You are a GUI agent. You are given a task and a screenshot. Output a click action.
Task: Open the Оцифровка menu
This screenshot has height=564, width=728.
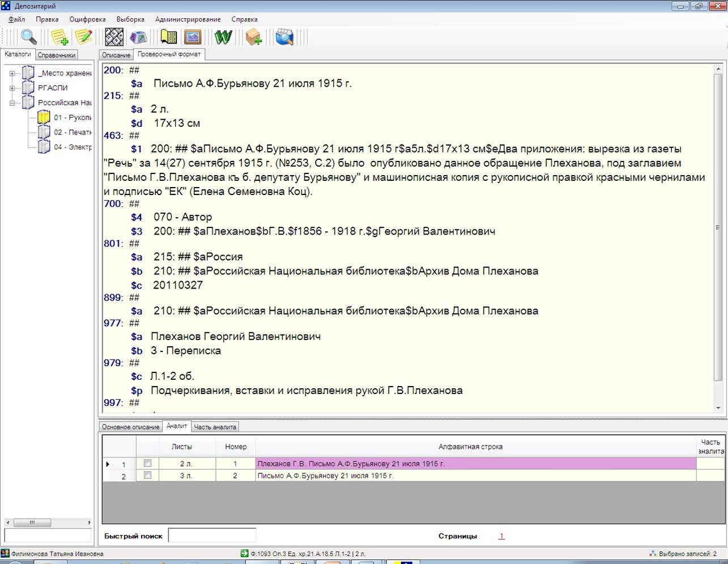(x=87, y=19)
